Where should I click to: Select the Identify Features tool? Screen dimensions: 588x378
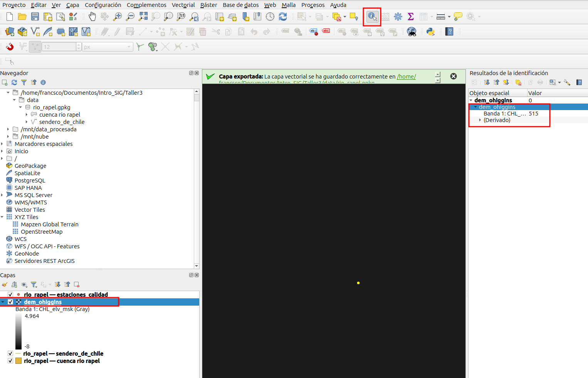coord(372,17)
